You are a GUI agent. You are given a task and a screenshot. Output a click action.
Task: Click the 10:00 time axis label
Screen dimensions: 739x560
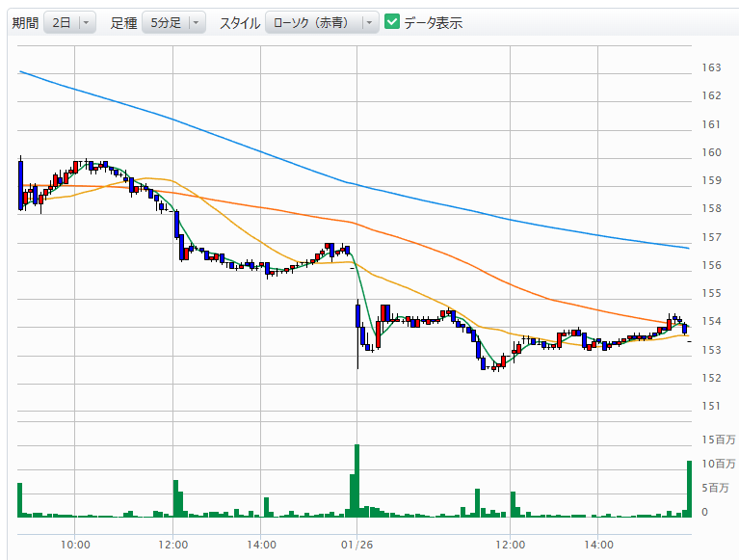[x=75, y=545]
